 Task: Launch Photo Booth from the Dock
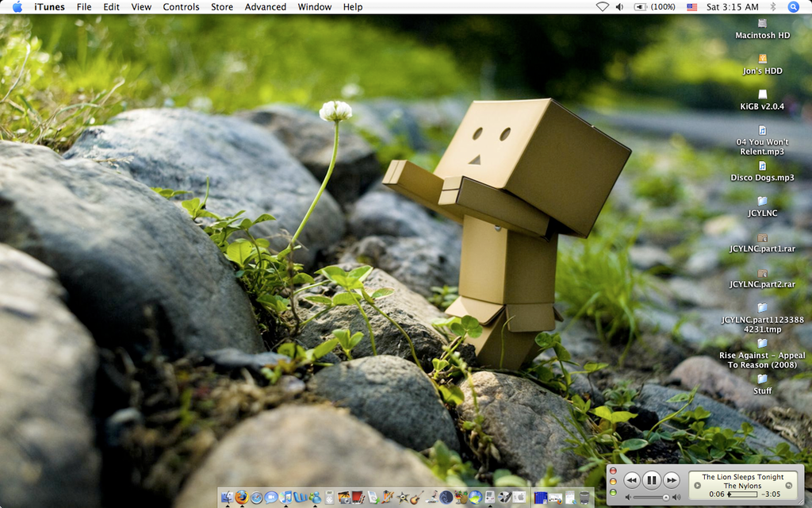click(x=358, y=498)
